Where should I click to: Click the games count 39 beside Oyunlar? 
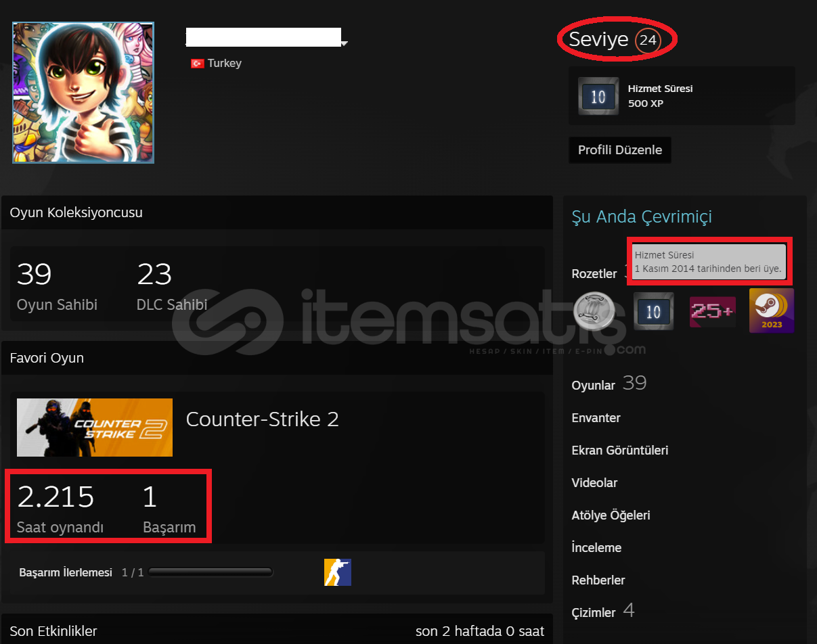pyautogui.click(x=634, y=383)
